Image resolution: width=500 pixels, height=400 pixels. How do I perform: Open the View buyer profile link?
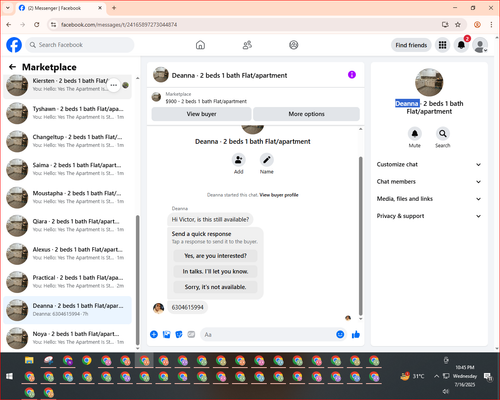pyautogui.click(x=279, y=195)
